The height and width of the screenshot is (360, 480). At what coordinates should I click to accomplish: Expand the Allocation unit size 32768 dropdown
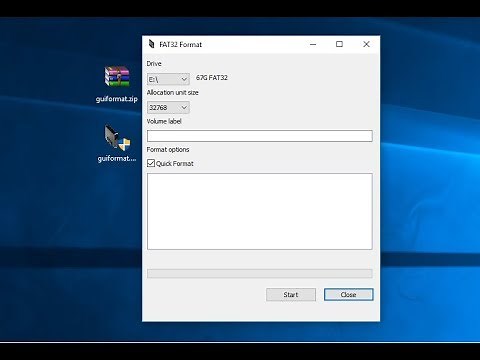pyautogui.click(x=168, y=107)
